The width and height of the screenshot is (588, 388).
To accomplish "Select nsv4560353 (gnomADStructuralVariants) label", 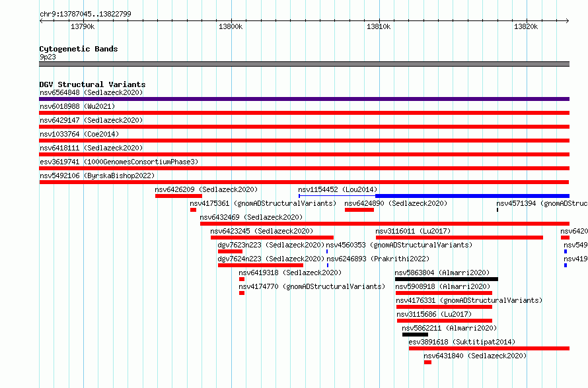I will [399, 245].
